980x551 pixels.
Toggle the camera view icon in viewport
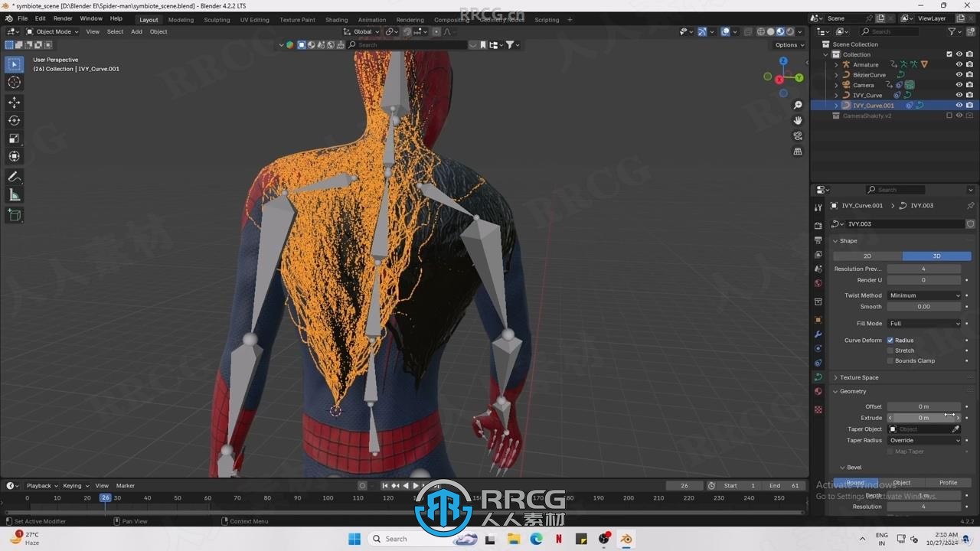(798, 136)
